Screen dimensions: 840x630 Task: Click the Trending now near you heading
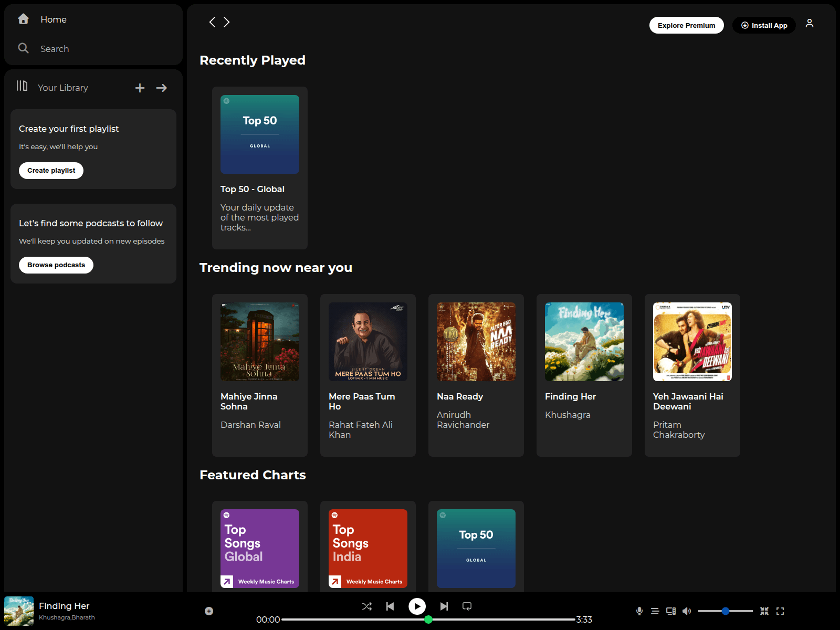coord(276,268)
